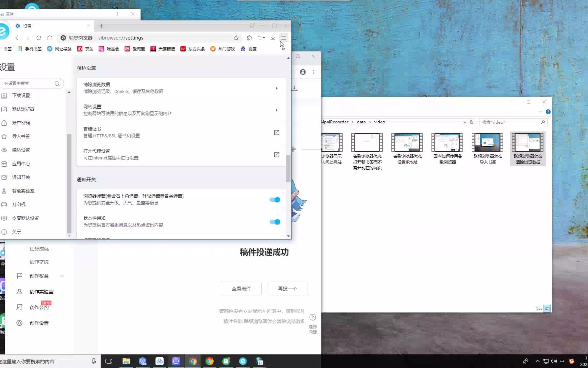Select 恢复默认设置 in settings sidebar
588x368 pixels.
tap(25, 218)
